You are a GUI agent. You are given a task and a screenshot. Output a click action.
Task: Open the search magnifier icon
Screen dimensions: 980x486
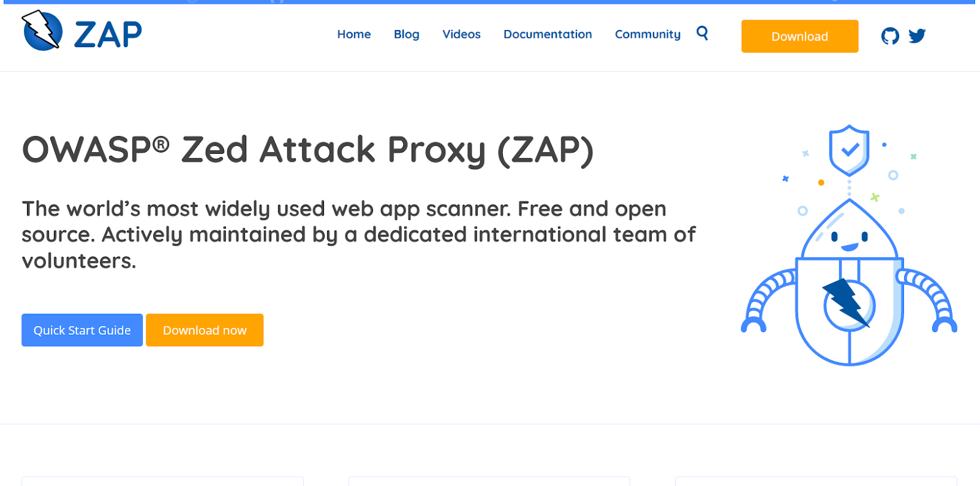coord(702,33)
